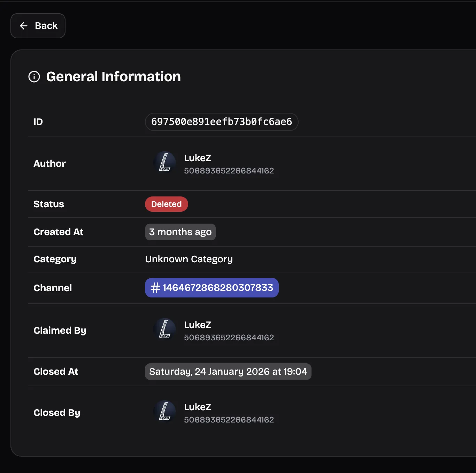The width and height of the screenshot is (476, 473).
Task: Open LukeZ avatar in Claimed By row
Action: [164, 329]
